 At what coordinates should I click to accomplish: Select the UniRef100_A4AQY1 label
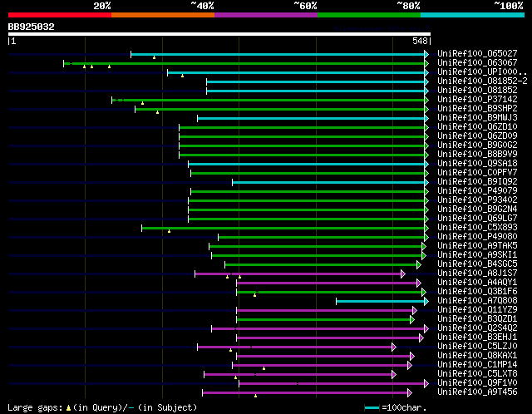pyautogui.click(x=477, y=283)
